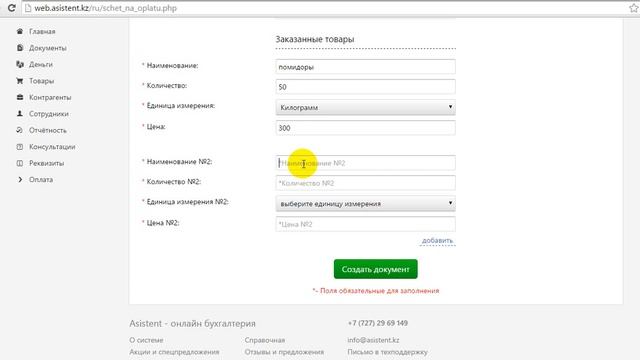Focus the Наименование №2 input field

365,163
